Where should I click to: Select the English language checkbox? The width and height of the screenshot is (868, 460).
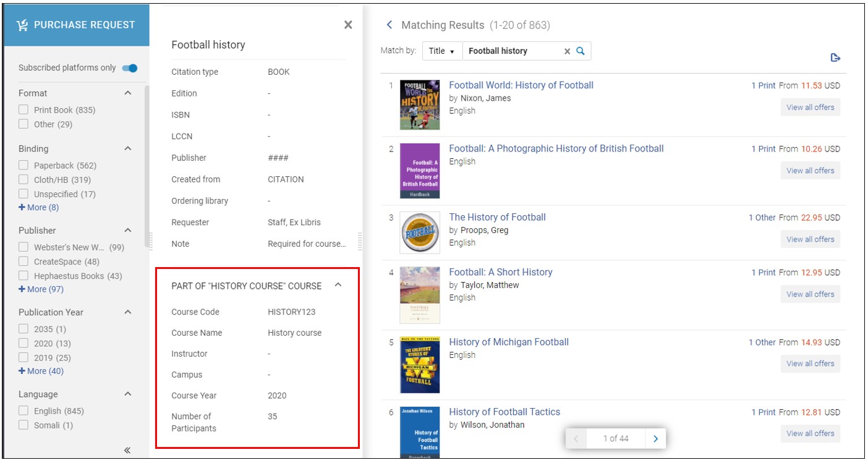coord(23,411)
